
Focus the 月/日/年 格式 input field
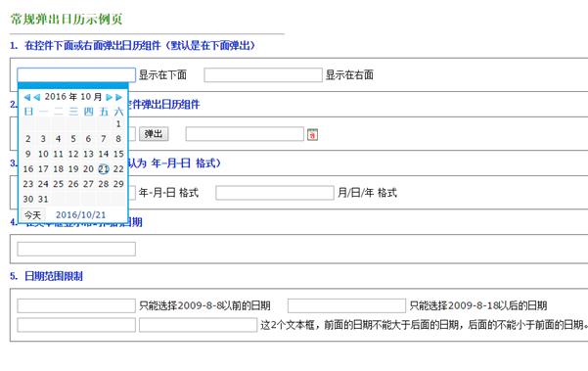(275, 193)
